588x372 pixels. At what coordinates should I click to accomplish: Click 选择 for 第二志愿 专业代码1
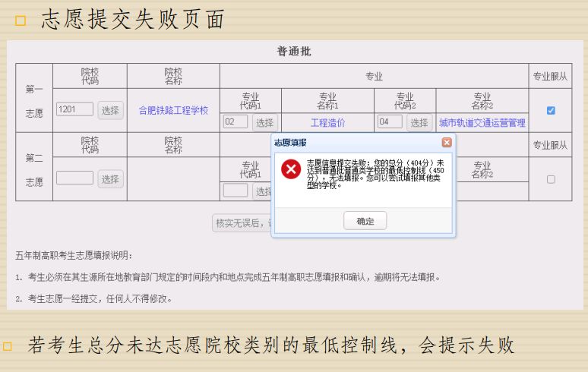(262, 191)
